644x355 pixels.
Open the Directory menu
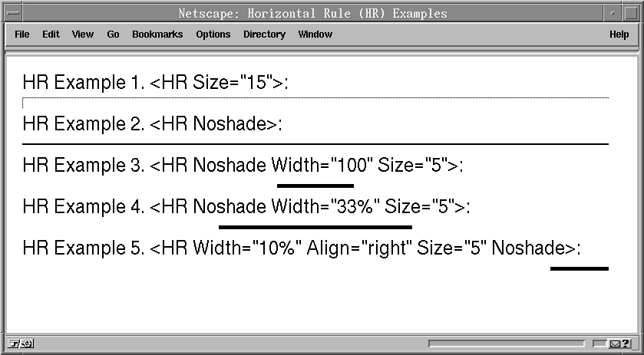coord(264,35)
